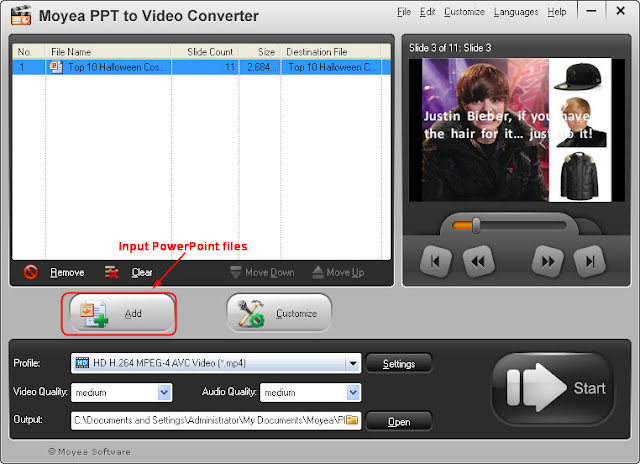
Task: Skip to the last slide in preview
Action: click(590, 262)
